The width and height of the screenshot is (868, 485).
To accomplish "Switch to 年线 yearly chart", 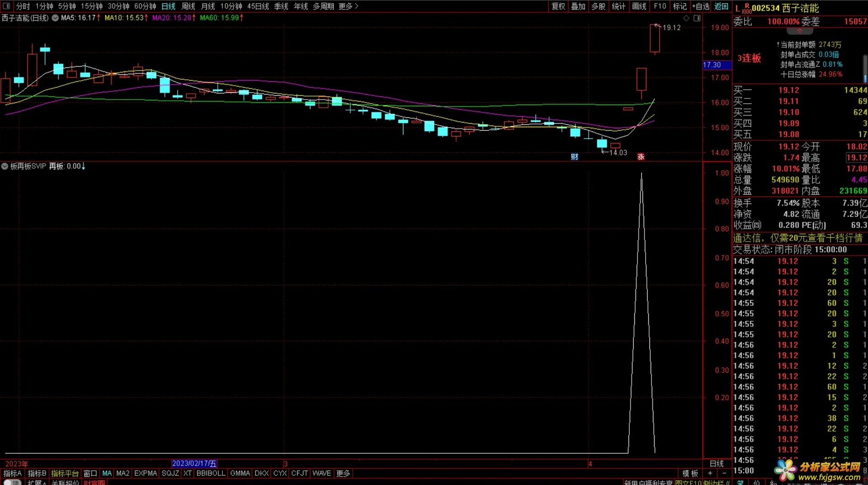I will pos(301,6).
